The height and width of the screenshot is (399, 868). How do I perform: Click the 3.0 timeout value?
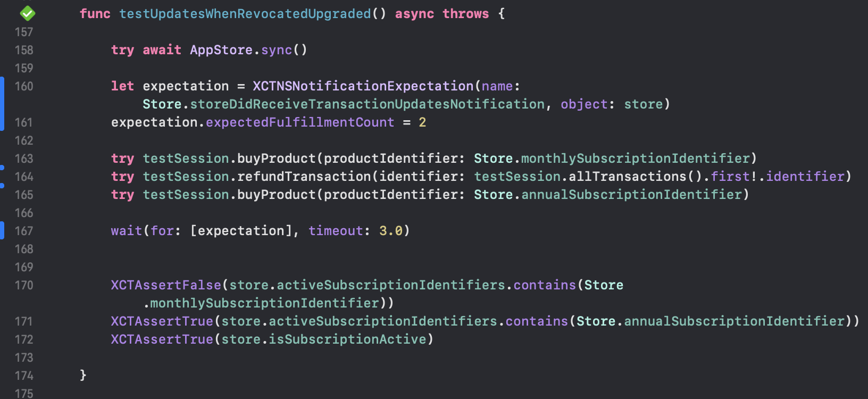pyautogui.click(x=390, y=231)
